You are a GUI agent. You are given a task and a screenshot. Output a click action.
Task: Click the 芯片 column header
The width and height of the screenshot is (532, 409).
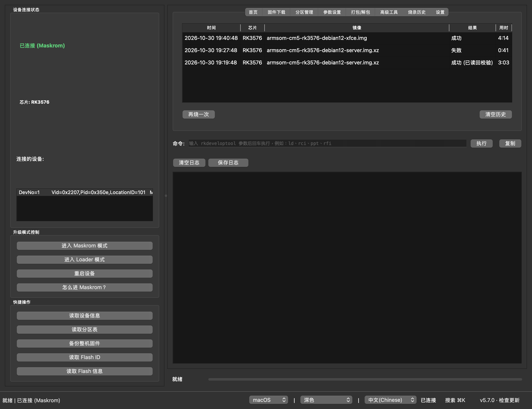252,28
